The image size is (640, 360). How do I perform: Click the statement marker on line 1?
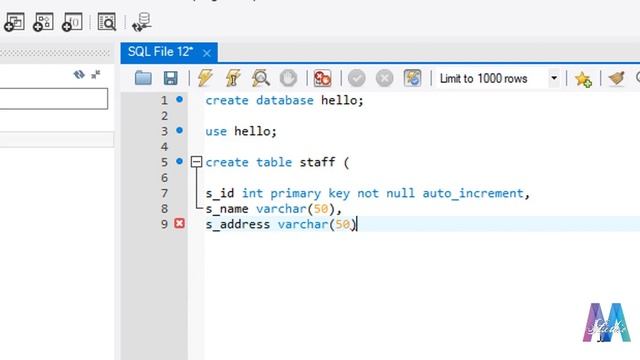179,99
